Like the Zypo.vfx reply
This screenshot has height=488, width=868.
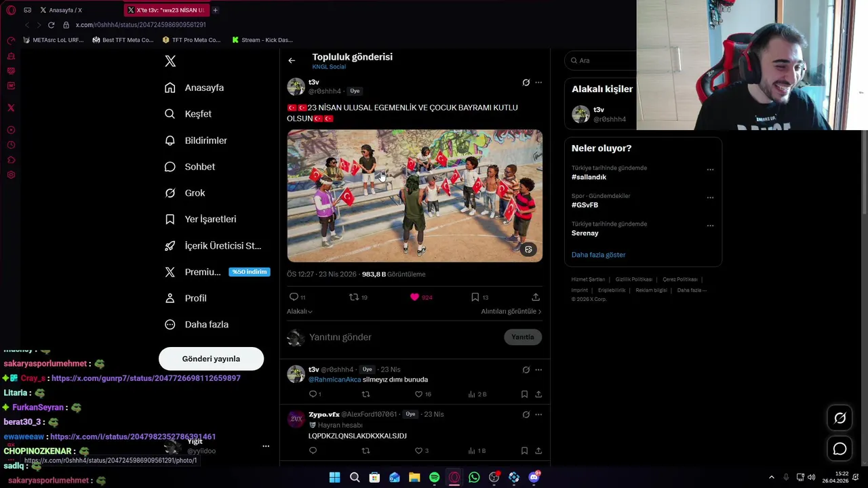(x=418, y=451)
